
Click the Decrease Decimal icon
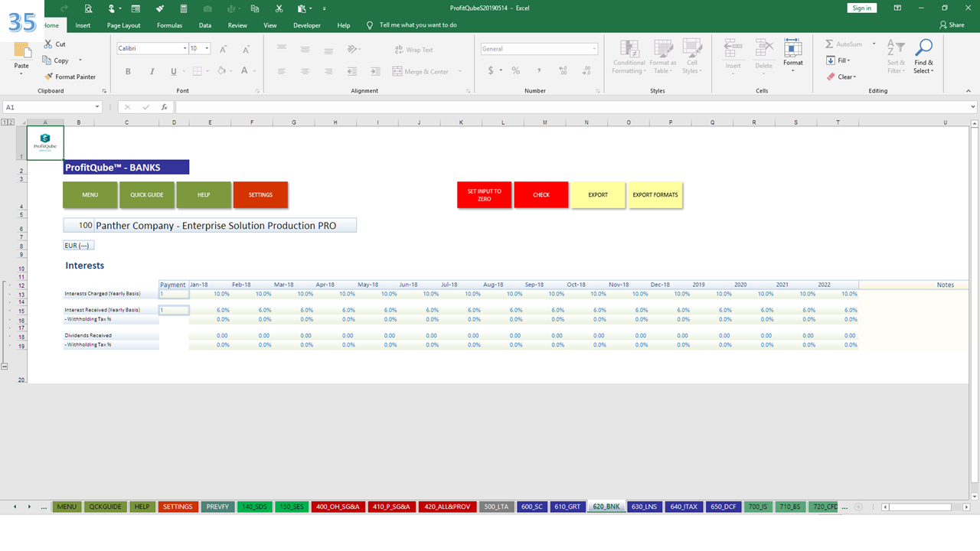[586, 70]
